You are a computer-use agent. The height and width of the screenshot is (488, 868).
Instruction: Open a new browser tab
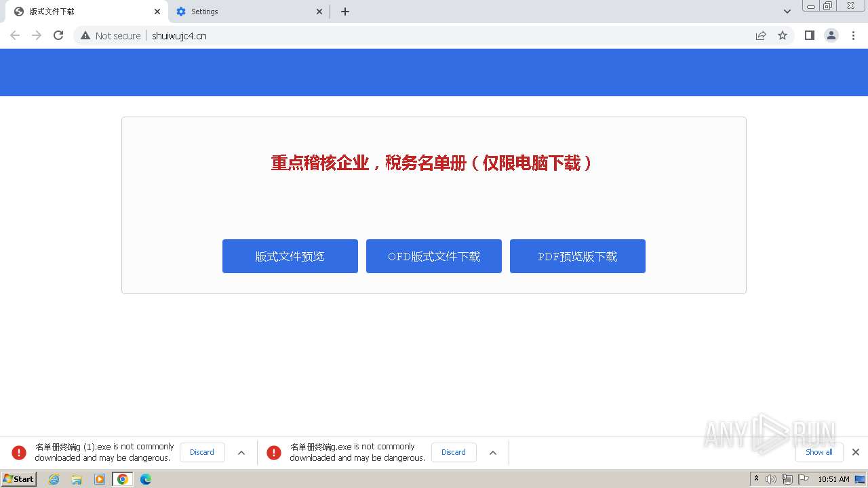click(x=345, y=12)
